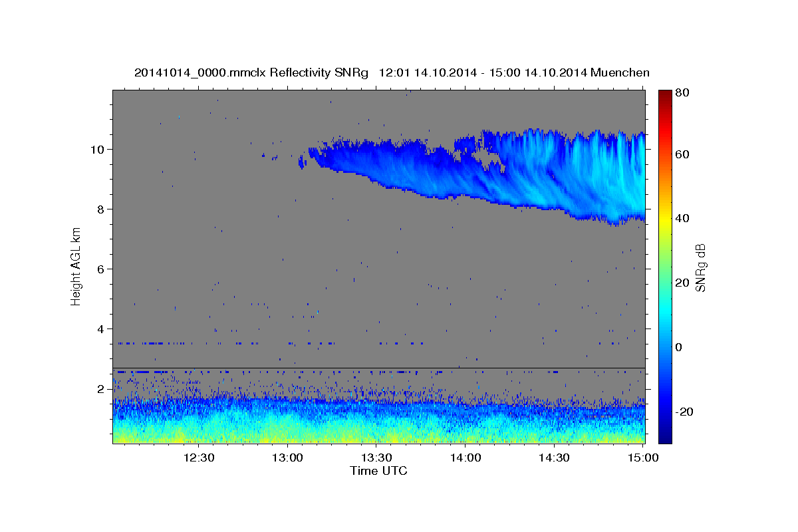Click the 13:30 time tick label
This screenshot has height=532, width=798.
tap(376, 458)
